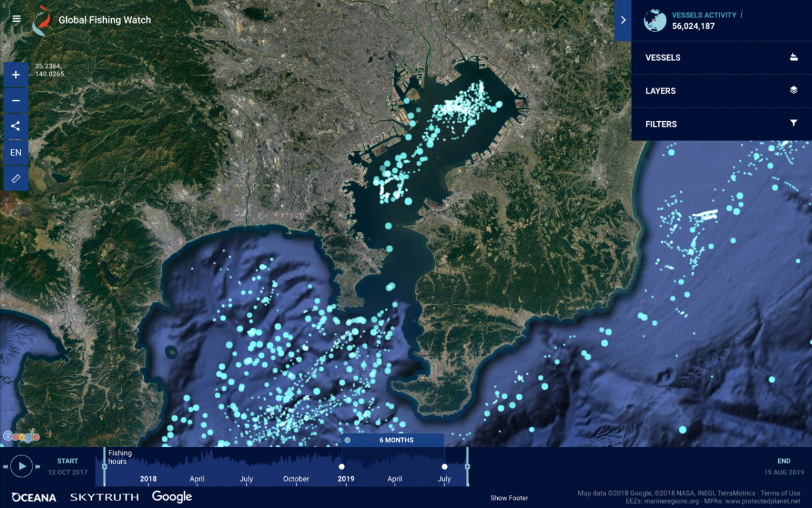The image size is (812, 508).
Task: Select the left white timeline range handle
Action: 341,467
